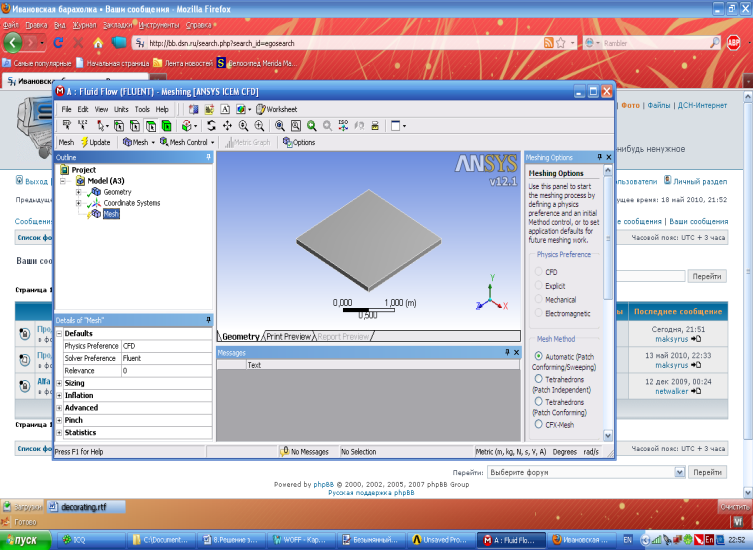Set the ISO isometric view
The height and width of the screenshot is (550, 753).
coord(343,126)
